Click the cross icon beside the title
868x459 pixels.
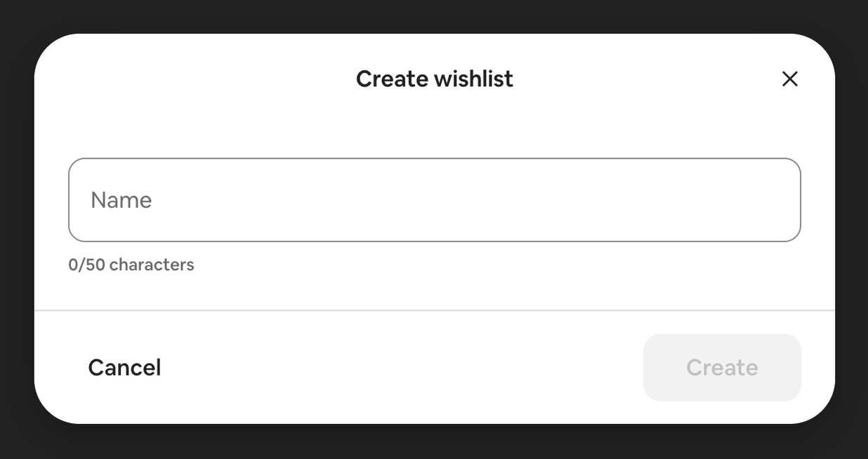click(789, 79)
